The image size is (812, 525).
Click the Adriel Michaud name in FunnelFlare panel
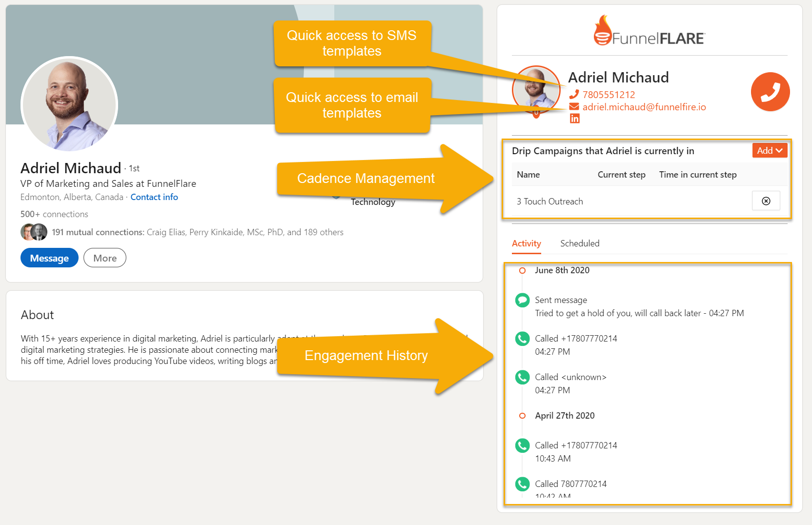[x=618, y=78]
